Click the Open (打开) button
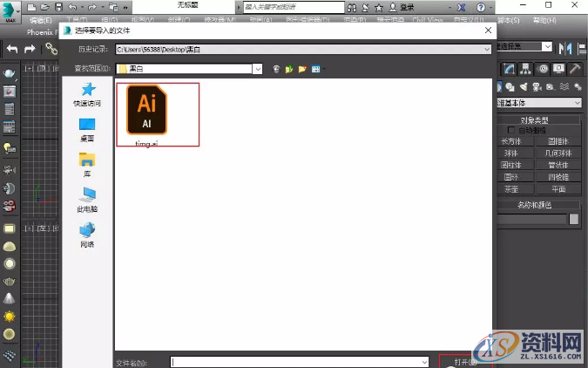Screen dimensions: 588x368 tap(465, 361)
